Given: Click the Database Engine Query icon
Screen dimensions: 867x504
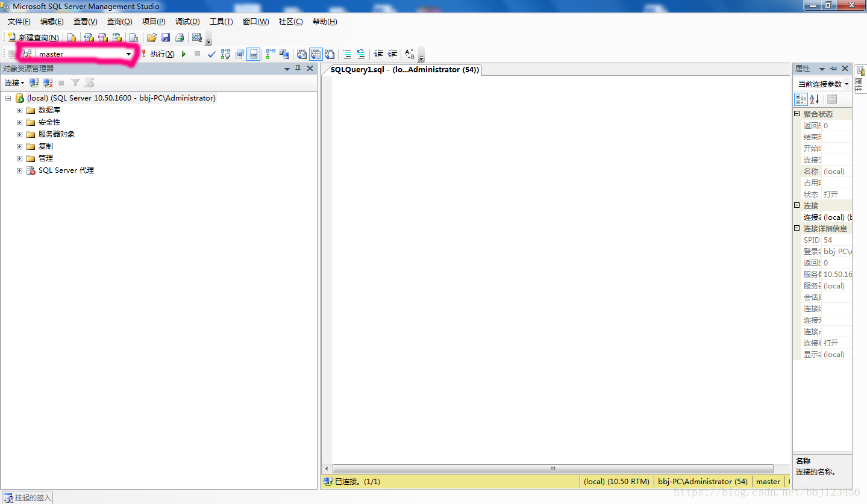Looking at the screenshot, I should (x=72, y=37).
